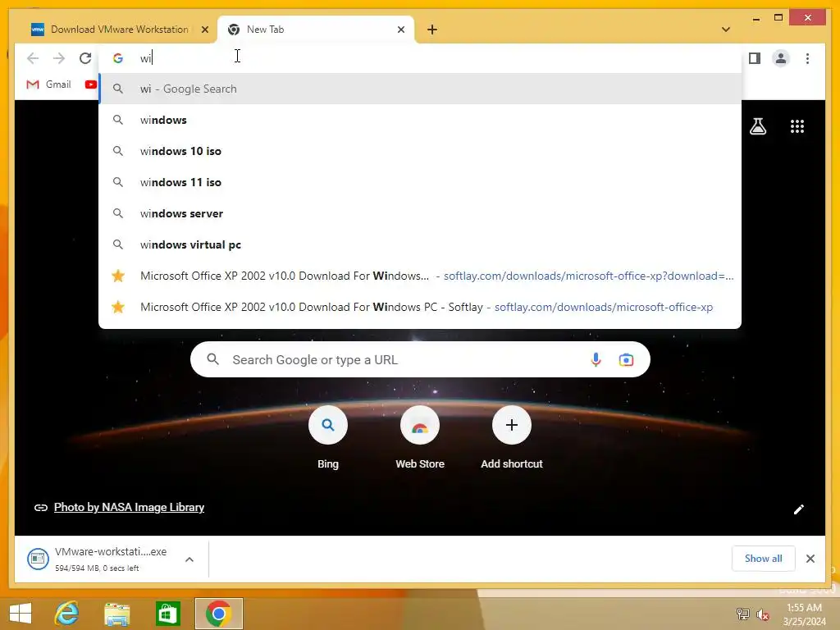840x630 pixels.
Task: Select the 'windows' suggestion
Action: tap(420, 120)
